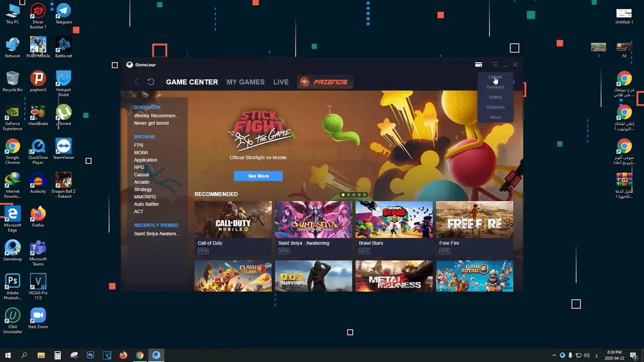This screenshot has width=644, height=362.
Task: Show hidden system tray icons
Action: pyautogui.click(x=554, y=355)
